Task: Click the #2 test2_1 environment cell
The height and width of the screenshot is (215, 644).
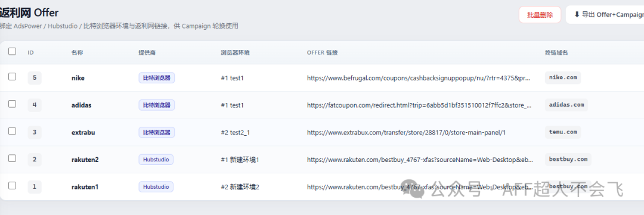Action: [236, 132]
